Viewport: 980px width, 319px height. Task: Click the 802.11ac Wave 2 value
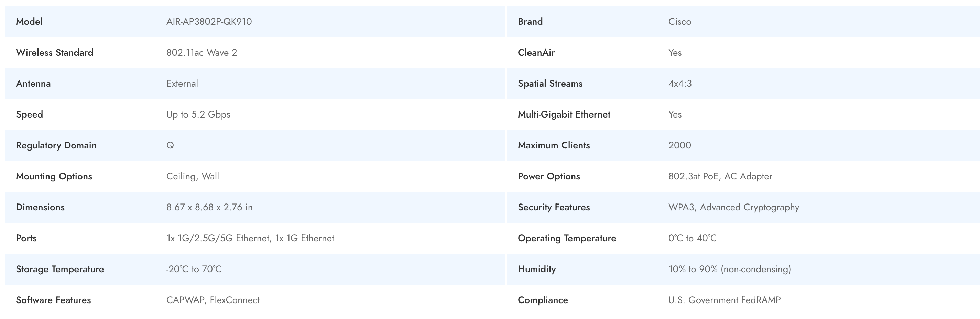[x=202, y=53]
